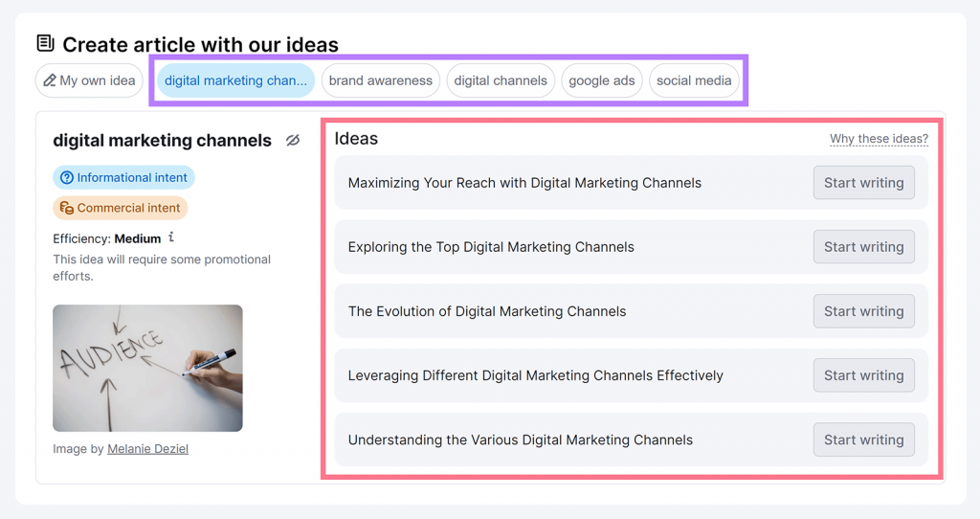Open the Why these ideas link
Image resolution: width=980 pixels, height=519 pixels.
click(x=879, y=139)
